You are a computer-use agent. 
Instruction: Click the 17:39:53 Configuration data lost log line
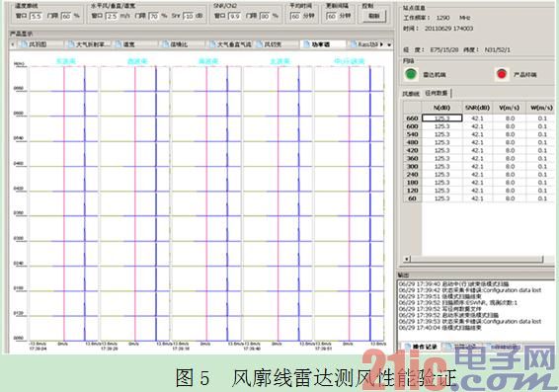[x=470, y=322]
